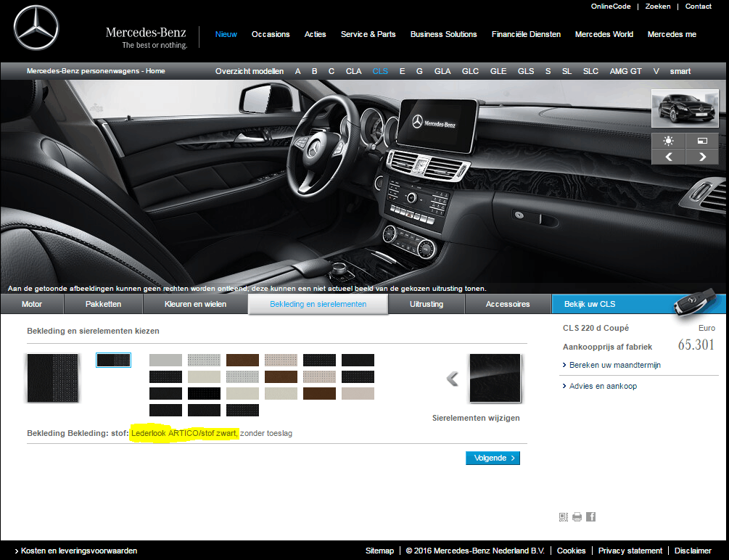The image size is (729, 560).
Task: Select the GLC model
Action: [x=470, y=71]
